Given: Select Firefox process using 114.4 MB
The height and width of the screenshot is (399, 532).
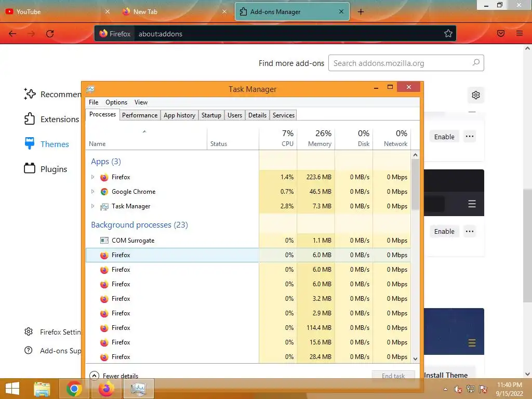Looking at the screenshot, I should point(248,328).
